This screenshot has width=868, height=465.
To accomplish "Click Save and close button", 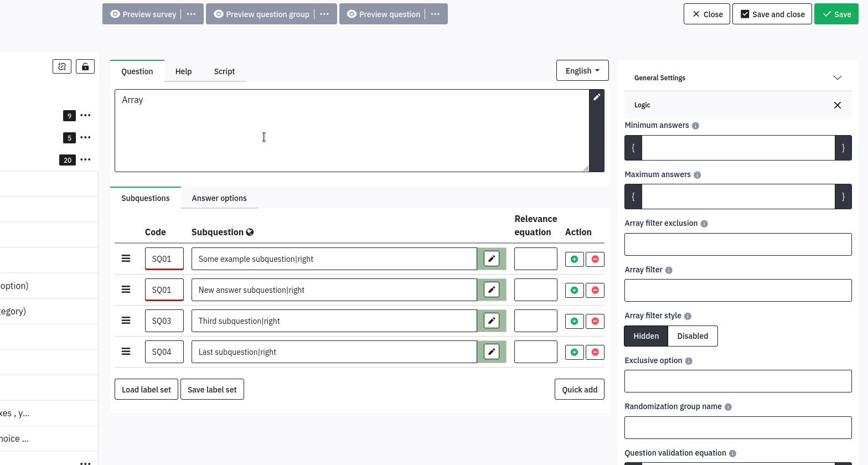I will pos(772,14).
